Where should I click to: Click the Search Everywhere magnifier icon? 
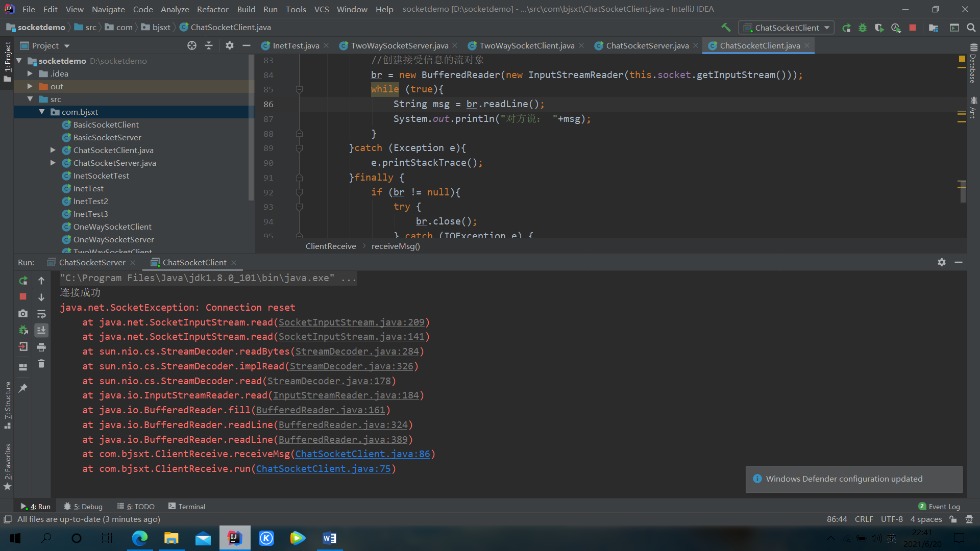point(971,28)
